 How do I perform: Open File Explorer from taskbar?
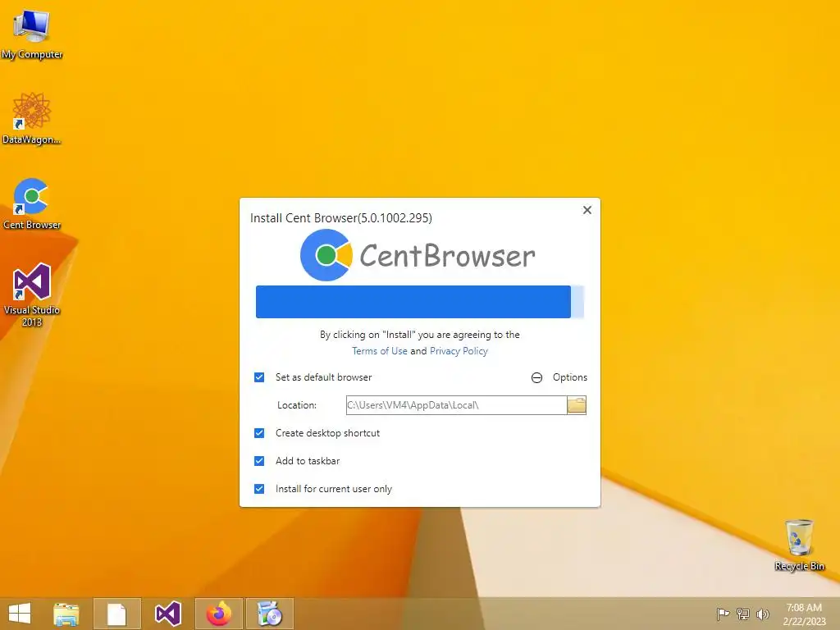coord(66,614)
